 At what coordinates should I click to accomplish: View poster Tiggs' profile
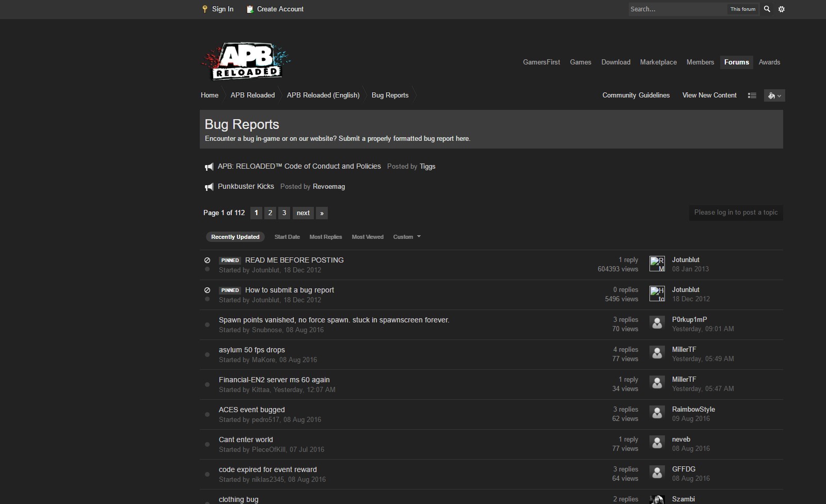[427, 167]
